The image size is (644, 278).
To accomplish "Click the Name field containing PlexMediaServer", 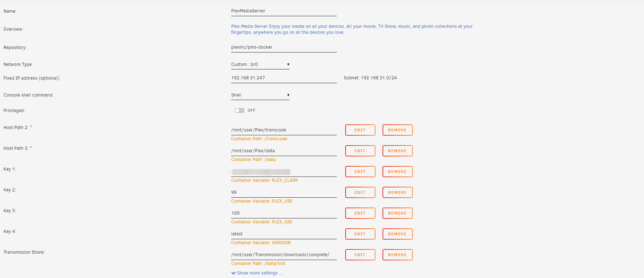I will click(x=283, y=11).
